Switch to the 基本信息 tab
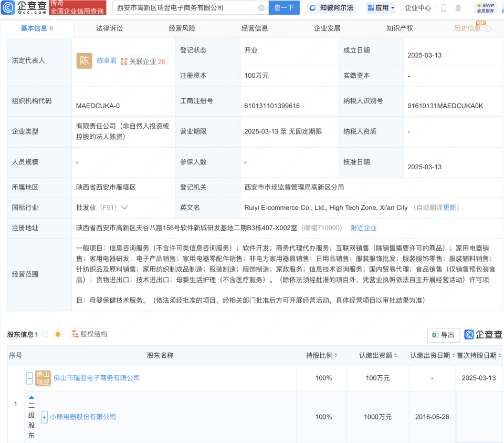504x443 pixels. click(x=37, y=28)
